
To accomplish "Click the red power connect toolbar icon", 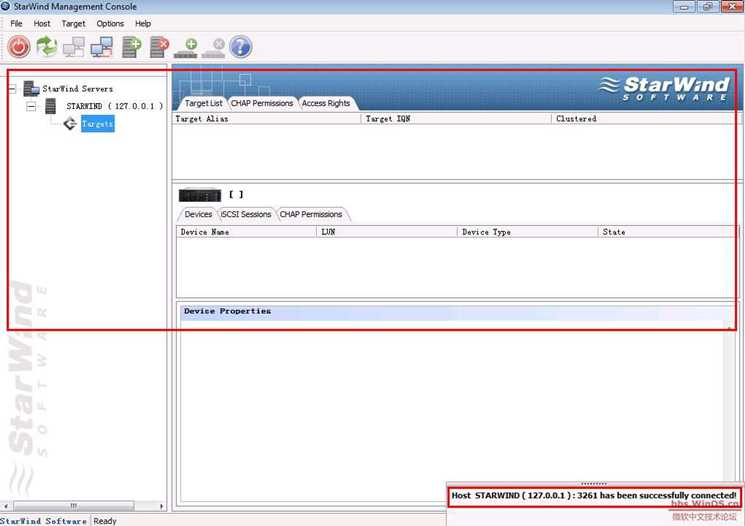I will [x=19, y=47].
